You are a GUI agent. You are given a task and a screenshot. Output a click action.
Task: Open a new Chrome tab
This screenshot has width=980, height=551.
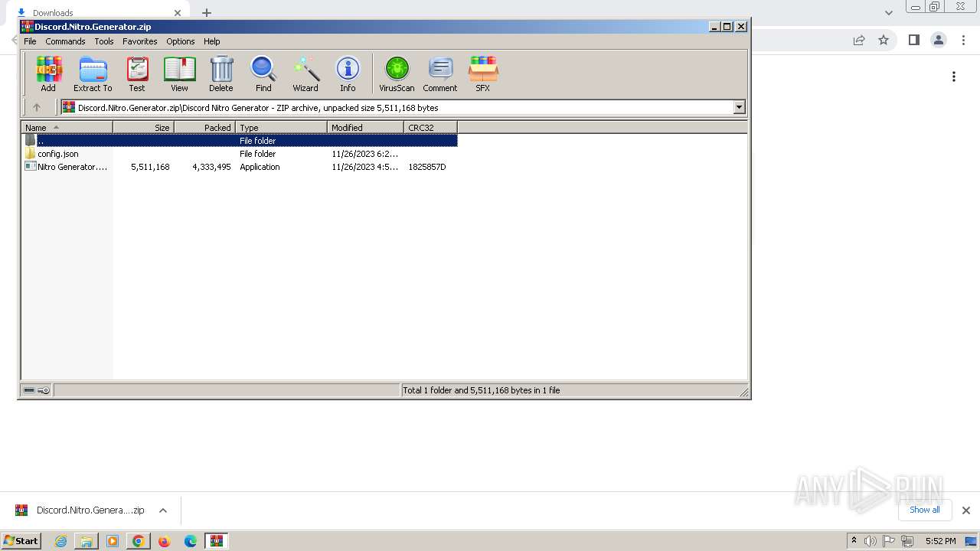pyautogui.click(x=207, y=13)
